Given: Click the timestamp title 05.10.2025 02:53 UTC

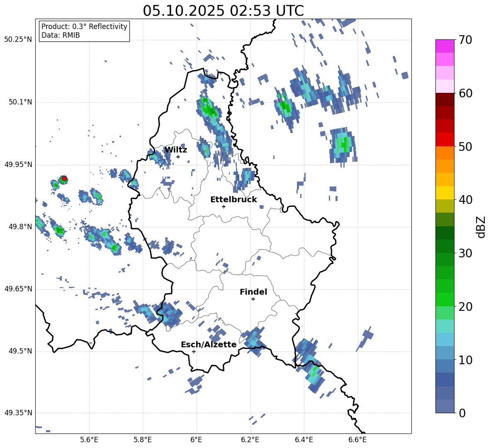Looking at the screenshot, I should point(223,11).
